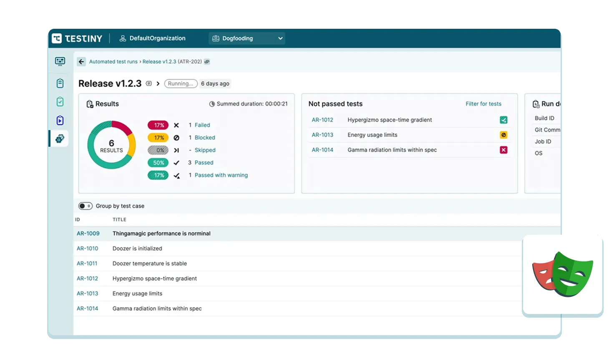This screenshot has width=609, height=364.
Task: Expand the chevron next to Release v1.2.3
Action: (158, 84)
